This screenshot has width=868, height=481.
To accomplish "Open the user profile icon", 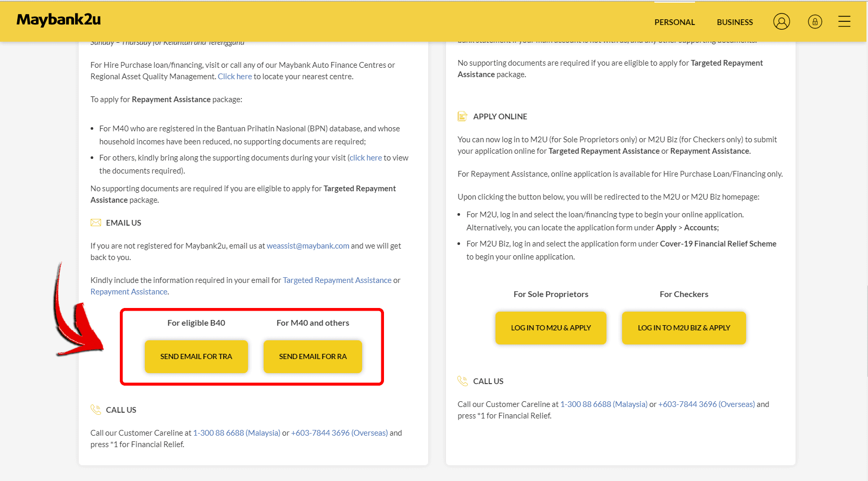I will click(x=782, y=21).
